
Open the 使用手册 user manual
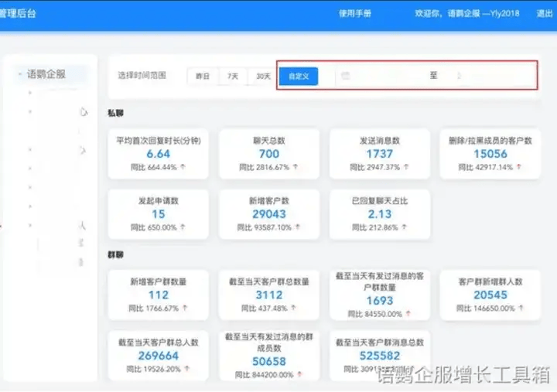355,14
